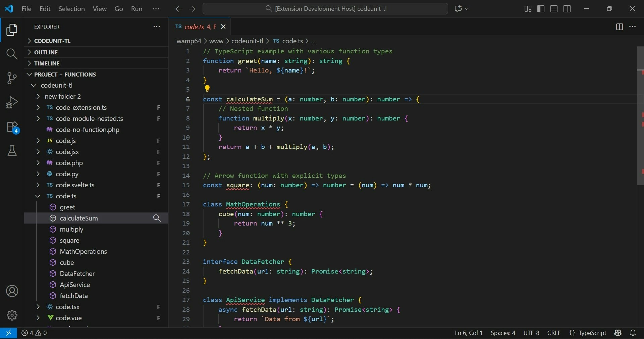
Task: Open the Manage gear settings icon
Action: pos(12,315)
